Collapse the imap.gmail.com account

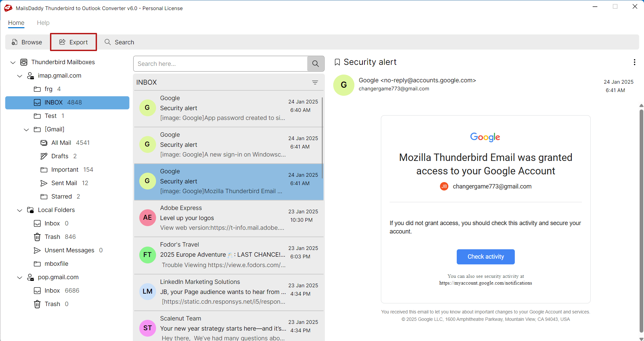[x=20, y=76]
